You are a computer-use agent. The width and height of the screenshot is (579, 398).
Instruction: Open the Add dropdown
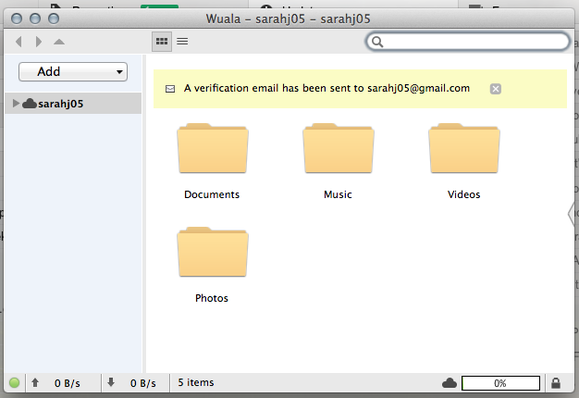(x=73, y=72)
